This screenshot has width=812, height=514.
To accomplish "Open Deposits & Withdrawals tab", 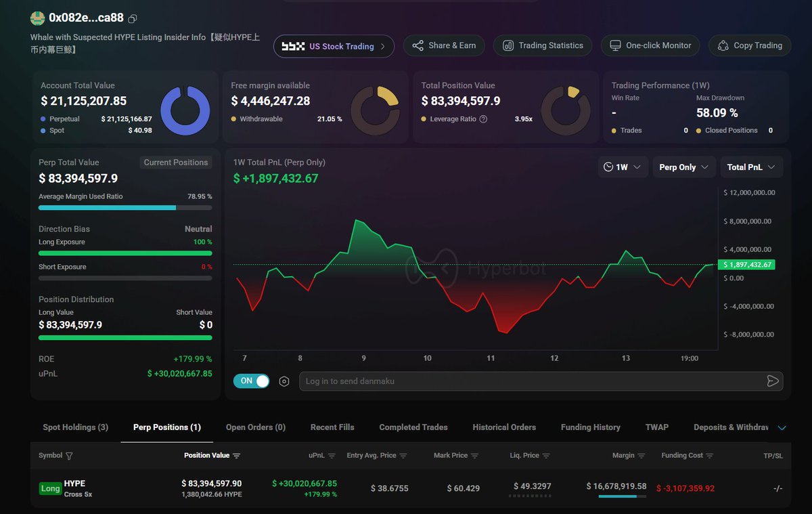I will pyautogui.click(x=731, y=427).
